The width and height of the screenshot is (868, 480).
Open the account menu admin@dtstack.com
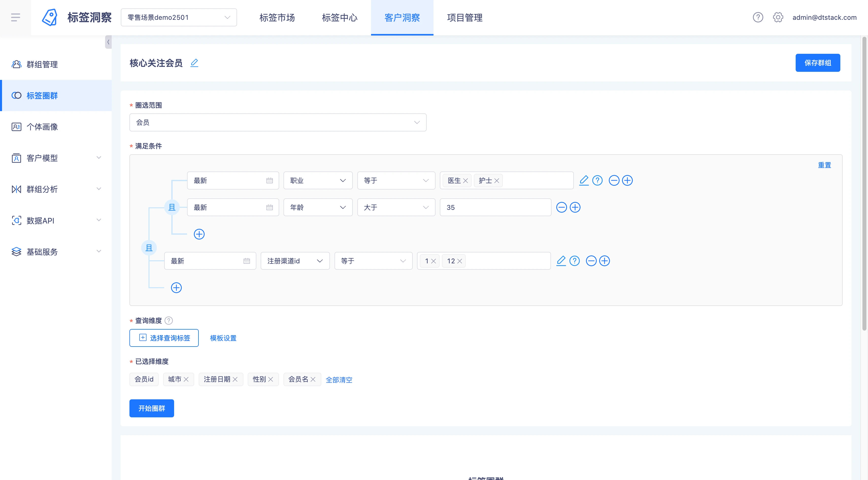(824, 17)
